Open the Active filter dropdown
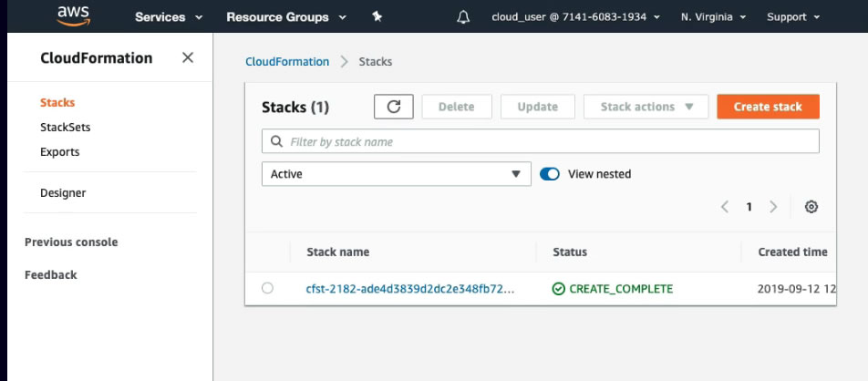The height and width of the screenshot is (381, 868). pos(396,174)
